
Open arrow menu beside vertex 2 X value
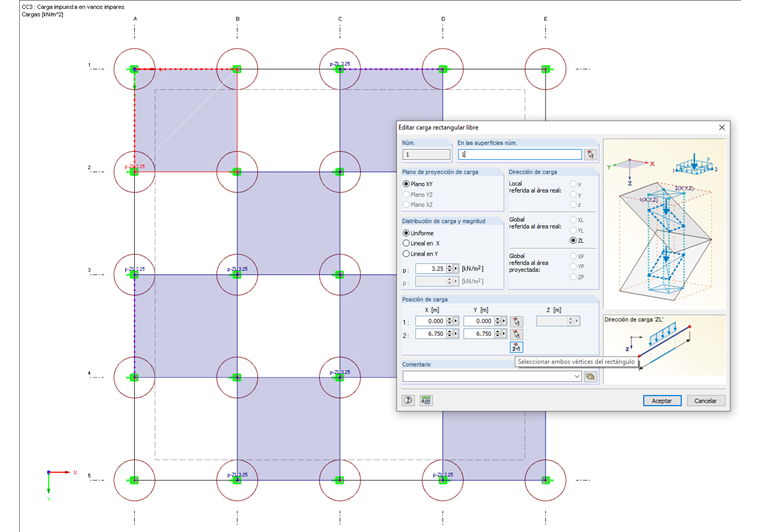pos(456,334)
